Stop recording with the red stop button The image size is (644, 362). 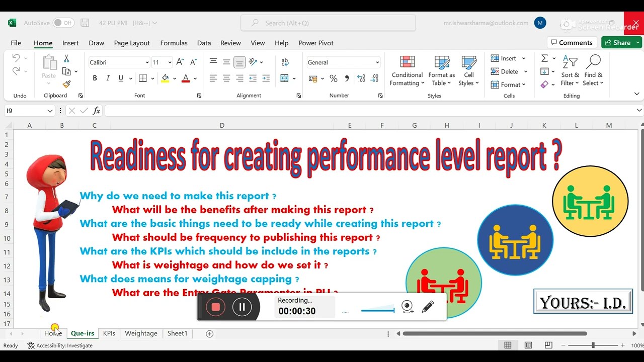pos(216,307)
